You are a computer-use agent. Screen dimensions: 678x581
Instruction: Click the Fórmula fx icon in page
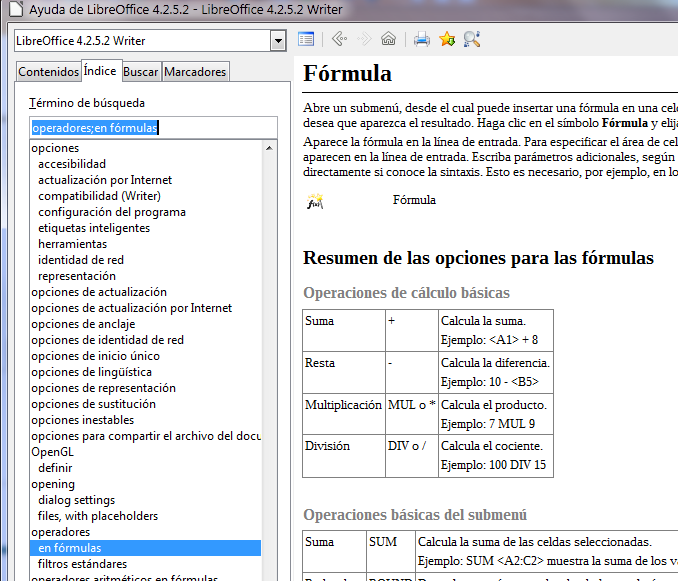tap(315, 201)
